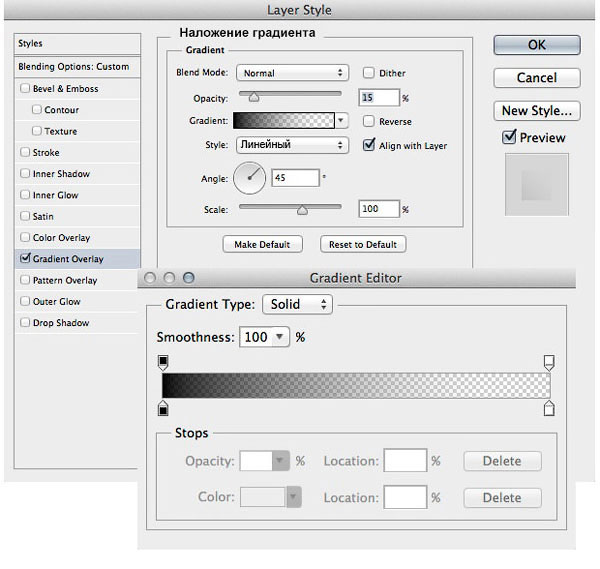The height and width of the screenshot is (569, 600).
Task: Open the Stops Color dropdown arrow
Action: click(293, 497)
